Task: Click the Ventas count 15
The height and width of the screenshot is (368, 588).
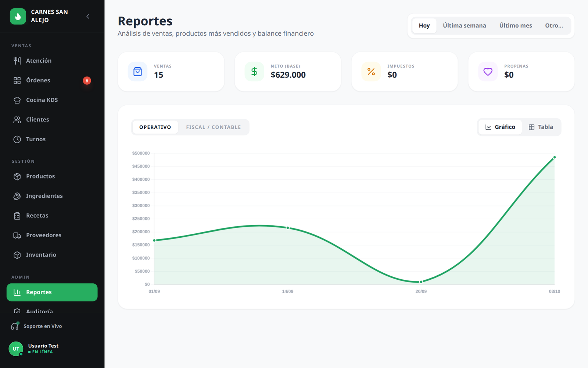Action: [x=158, y=75]
